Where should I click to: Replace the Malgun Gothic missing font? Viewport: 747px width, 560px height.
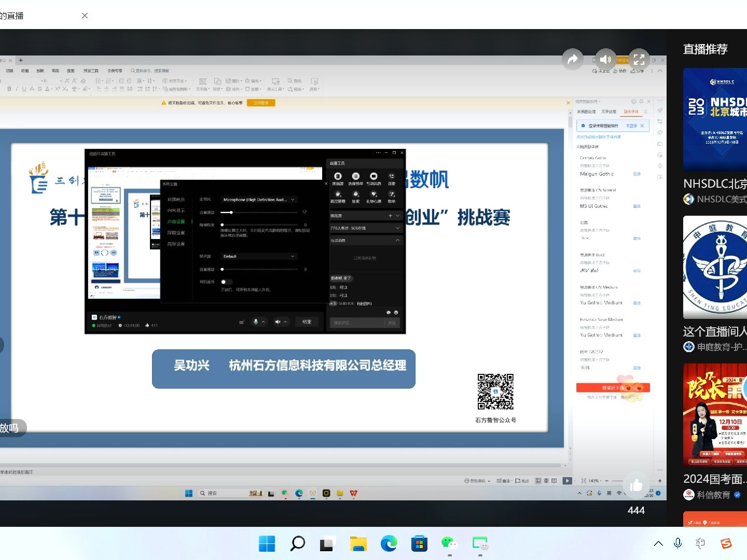[x=637, y=174]
